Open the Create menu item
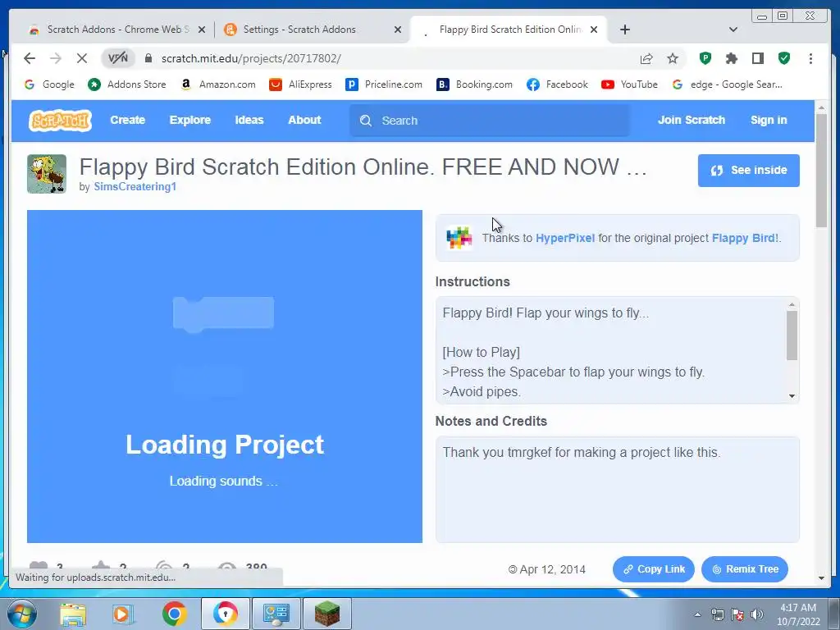This screenshot has height=630, width=840. click(127, 120)
